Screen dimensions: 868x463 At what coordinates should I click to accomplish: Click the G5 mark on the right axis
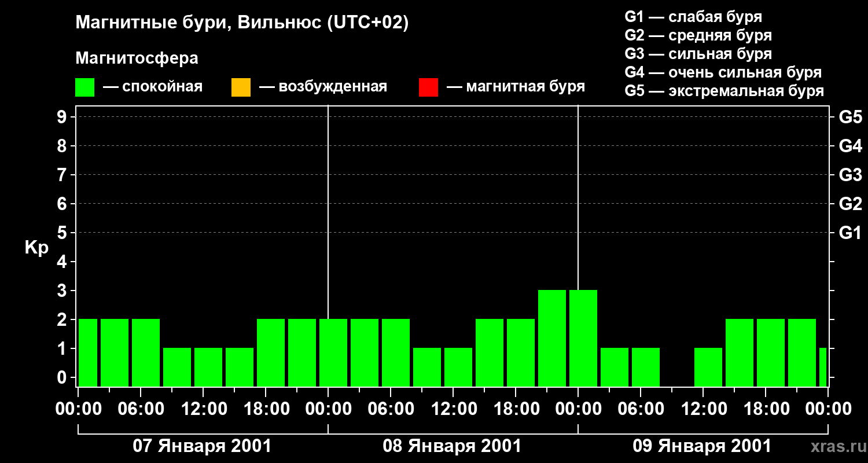[x=851, y=117]
